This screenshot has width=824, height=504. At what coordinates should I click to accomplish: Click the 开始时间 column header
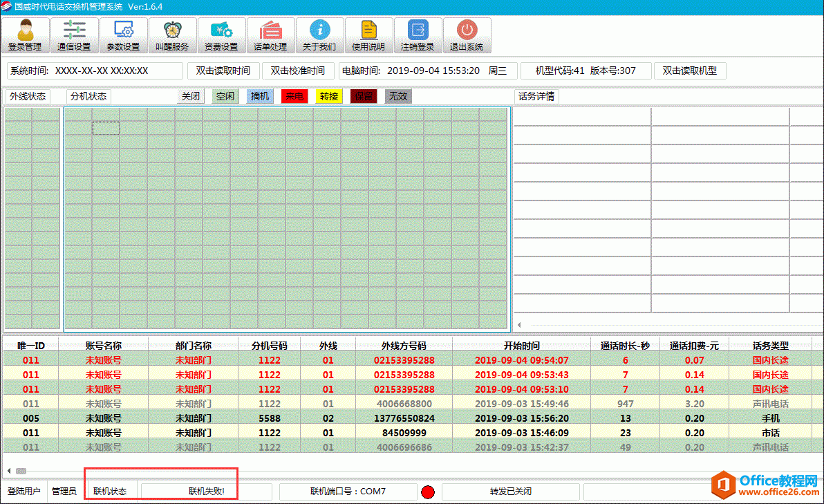tap(521, 345)
